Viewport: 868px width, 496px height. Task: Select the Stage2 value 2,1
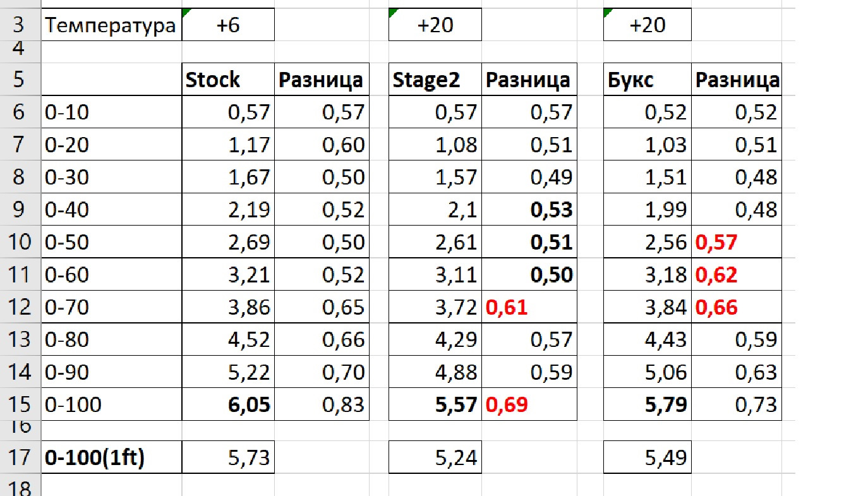pyautogui.click(x=435, y=210)
